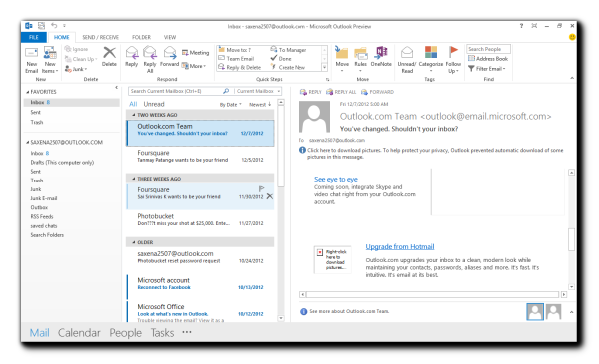Show All messages filter

coord(133,104)
